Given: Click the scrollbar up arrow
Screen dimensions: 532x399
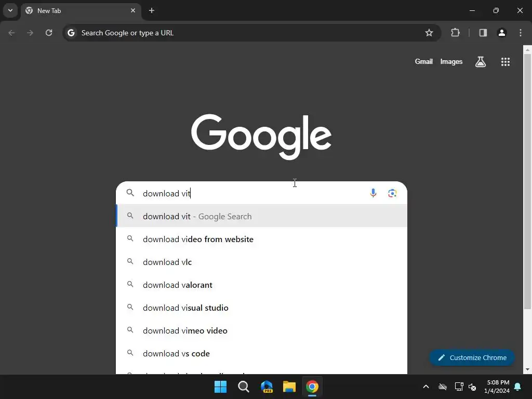Looking at the screenshot, I should [x=527, y=50].
